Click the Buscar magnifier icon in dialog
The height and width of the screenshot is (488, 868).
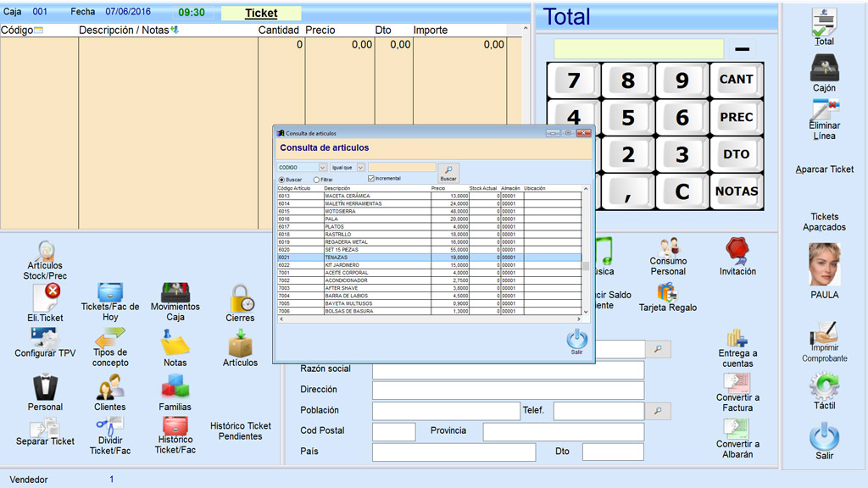(448, 169)
